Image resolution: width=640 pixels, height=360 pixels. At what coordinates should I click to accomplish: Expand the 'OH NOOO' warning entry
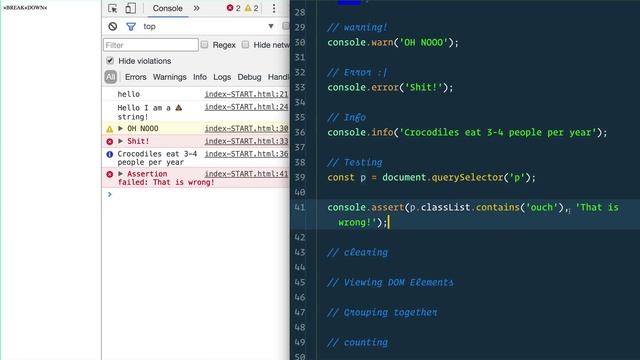tap(120, 129)
